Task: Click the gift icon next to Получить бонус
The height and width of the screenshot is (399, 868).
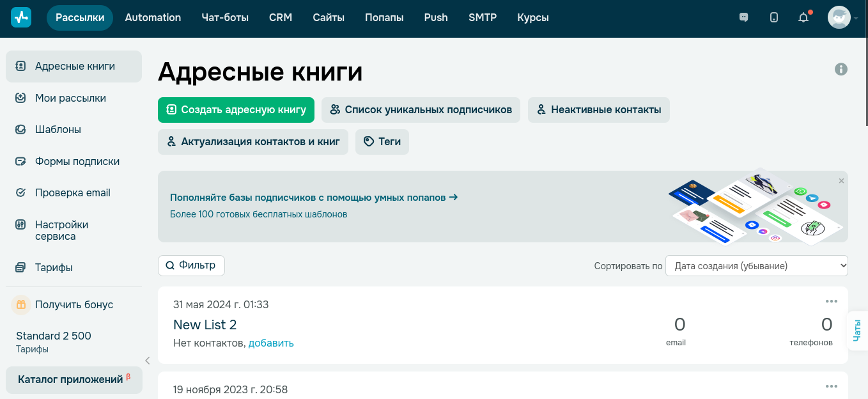Action: 21,305
